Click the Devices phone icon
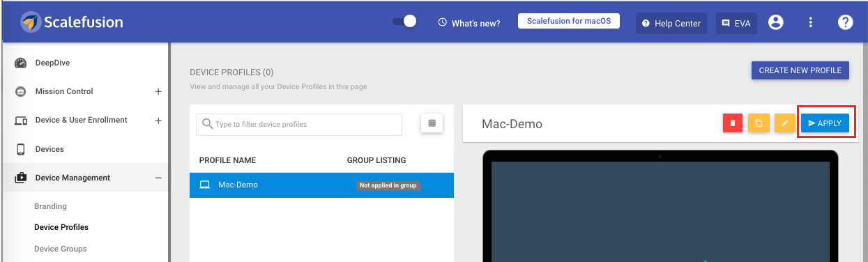The height and width of the screenshot is (262, 868). (21, 149)
